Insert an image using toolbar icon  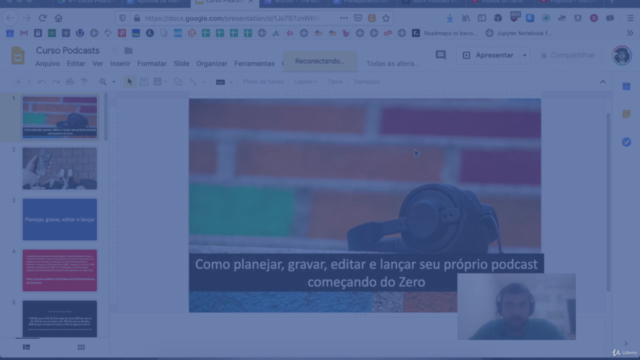[157, 82]
